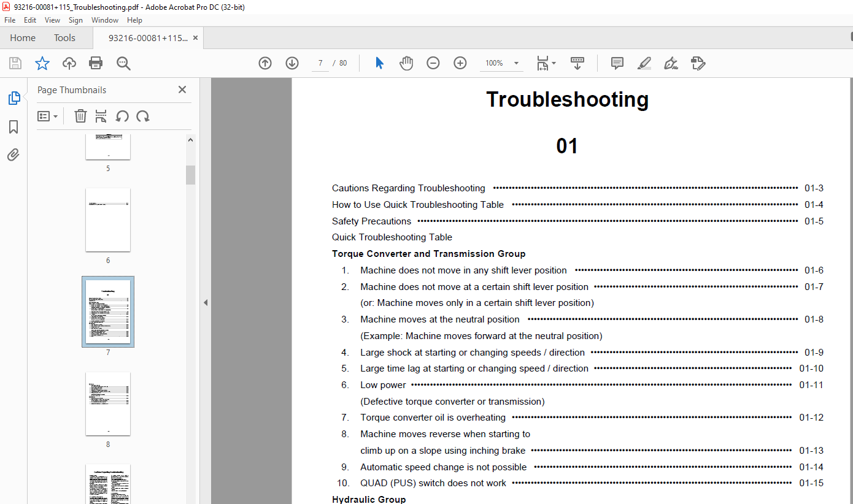
Task: Click thumbnails panel scrollbar thumb
Action: point(190,175)
